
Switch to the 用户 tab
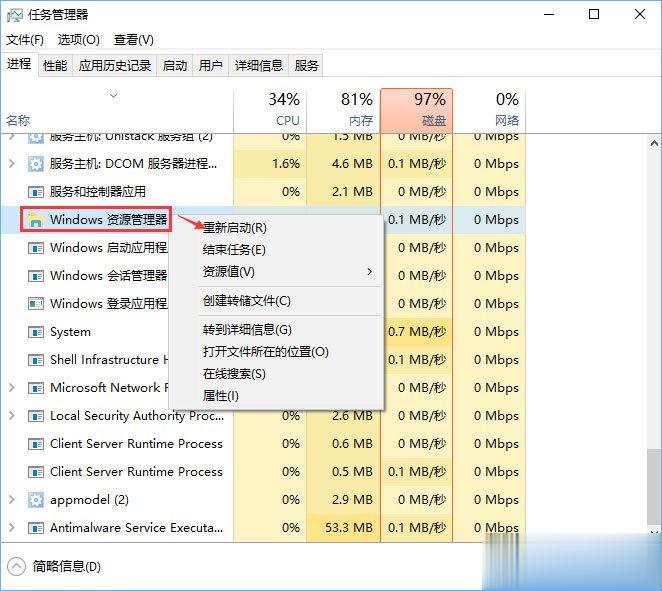point(210,65)
